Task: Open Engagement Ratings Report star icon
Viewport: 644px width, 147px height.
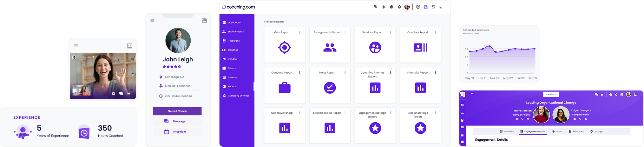Action: pyautogui.click(x=375, y=128)
